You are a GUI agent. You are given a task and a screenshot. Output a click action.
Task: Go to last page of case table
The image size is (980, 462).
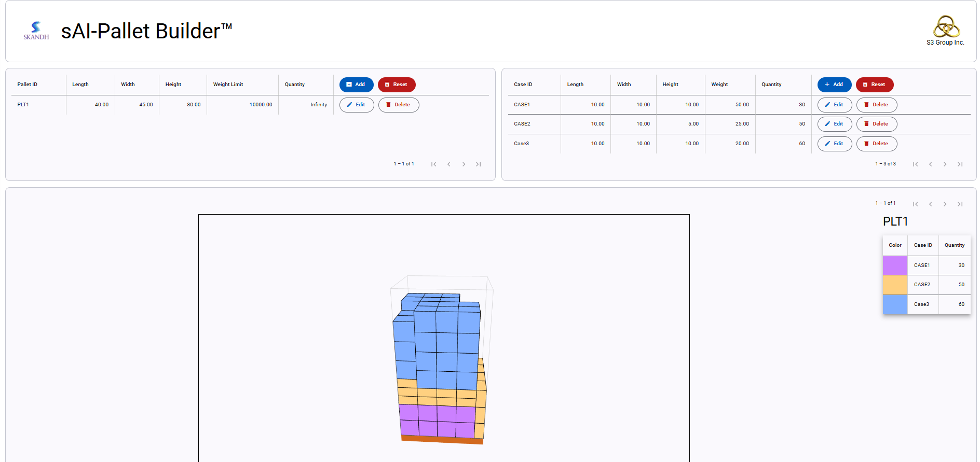tap(960, 164)
